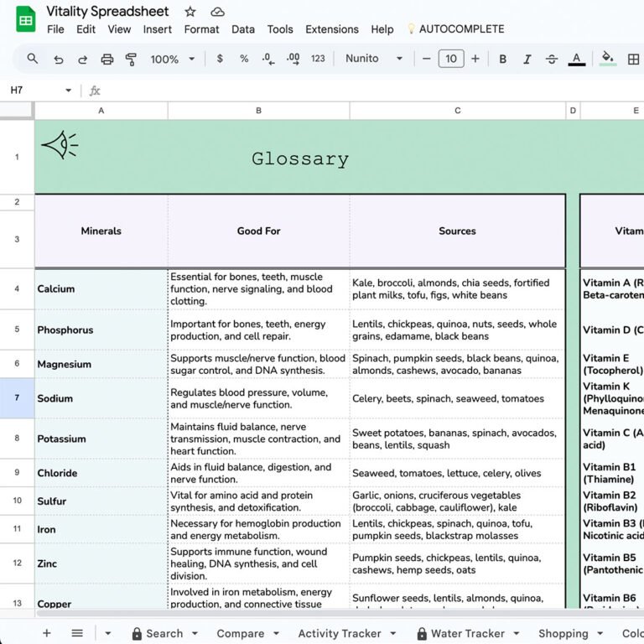This screenshot has height=644, width=644.
Task: Undo the last action
Action: point(59,60)
